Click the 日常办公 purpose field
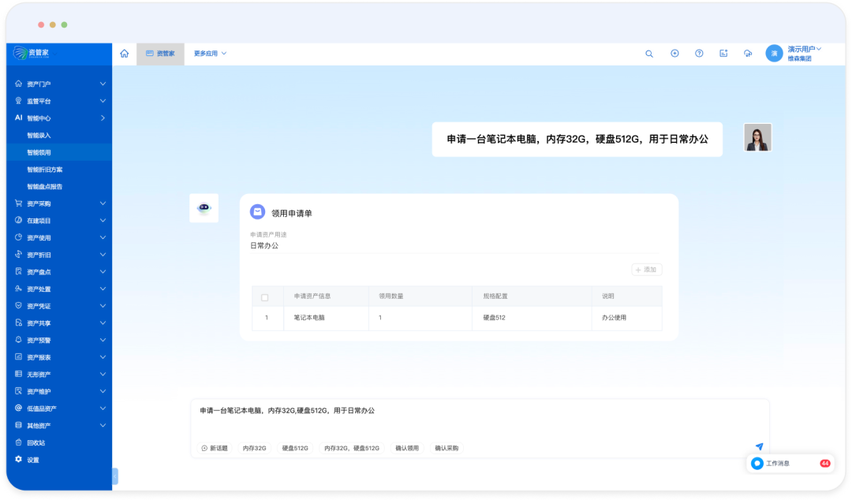852x500 pixels. [455, 246]
